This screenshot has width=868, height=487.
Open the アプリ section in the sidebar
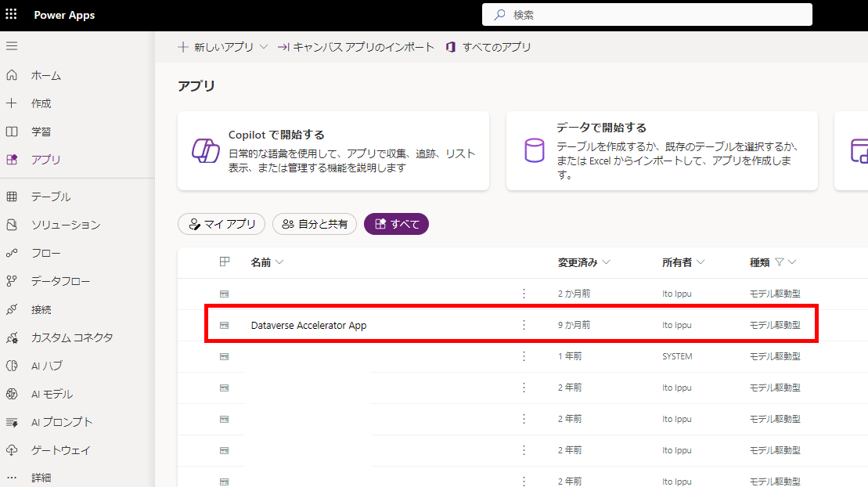click(49, 160)
